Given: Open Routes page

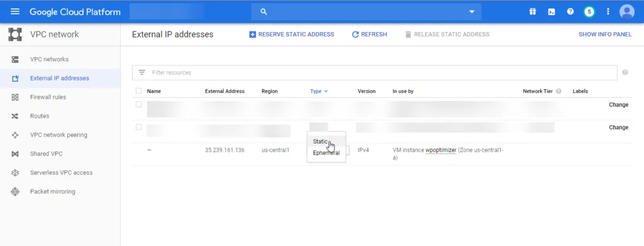Looking at the screenshot, I should [40, 116].
